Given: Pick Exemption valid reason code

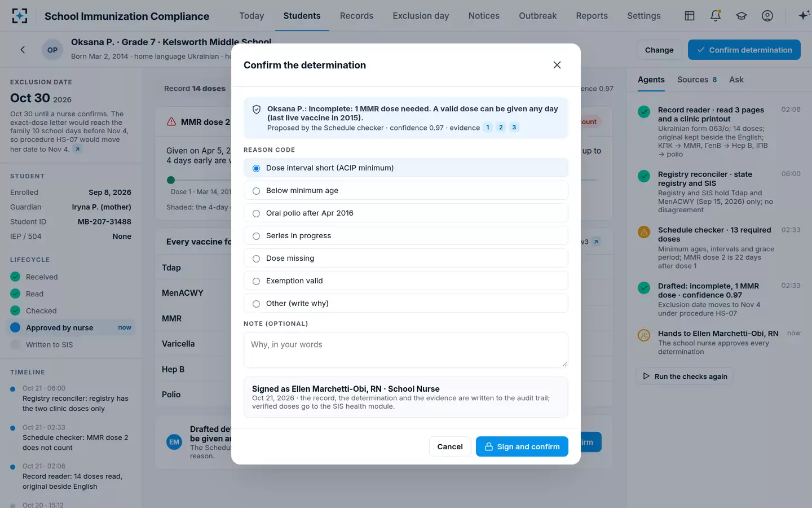Looking at the screenshot, I should [x=406, y=281].
